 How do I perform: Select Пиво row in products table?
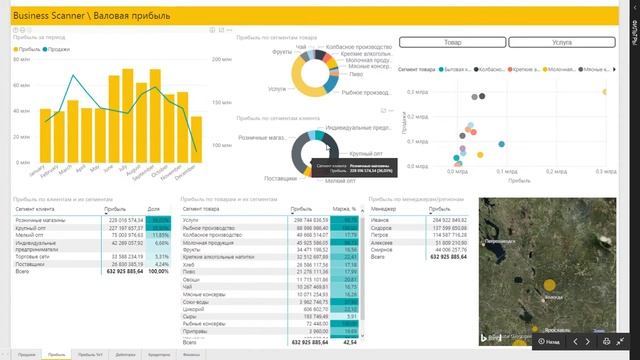coord(270,272)
